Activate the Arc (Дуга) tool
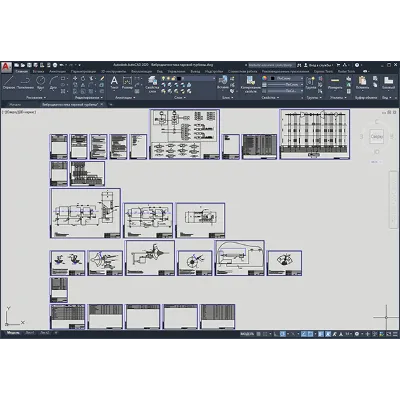The width and height of the screenshot is (400, 400). [53, 83]
